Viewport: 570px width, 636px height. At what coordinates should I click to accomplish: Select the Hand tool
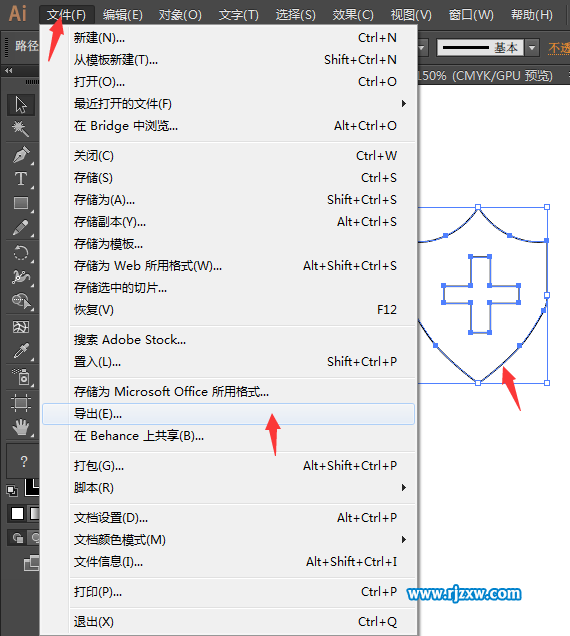(21, 427)
